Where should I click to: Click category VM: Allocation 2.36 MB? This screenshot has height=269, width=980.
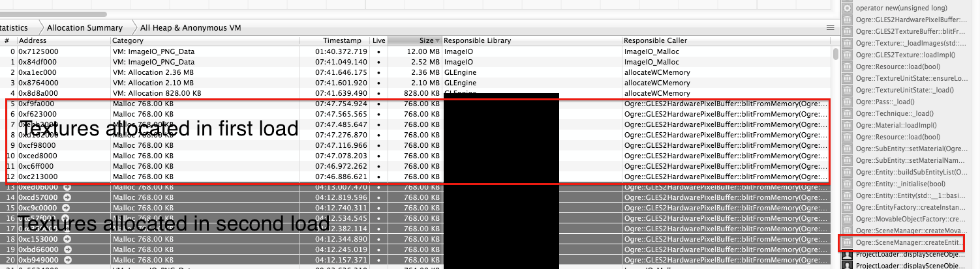tap(153, 72)
